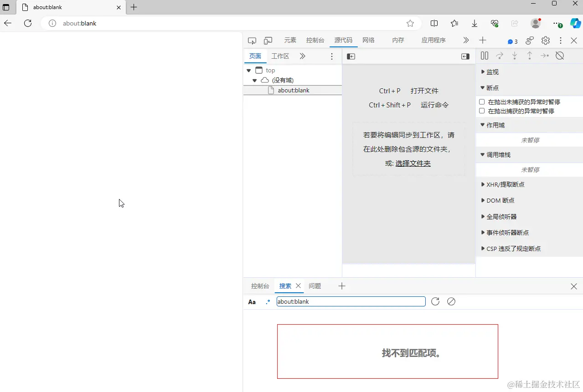The image size is (583, 392).
Task: Select 页面 tab in navigator
Action: coord(255,56)
